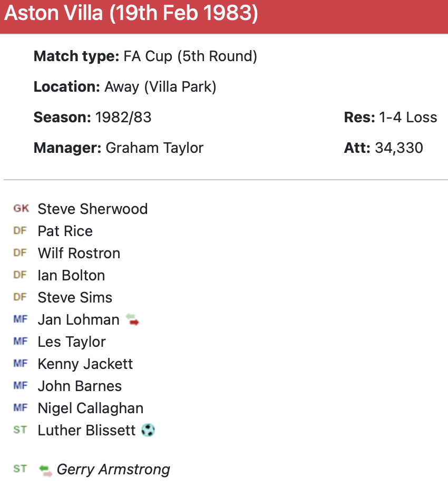
Task: Click the ST badge beside Gerry Armstrong
Action: tap(20, 469)
